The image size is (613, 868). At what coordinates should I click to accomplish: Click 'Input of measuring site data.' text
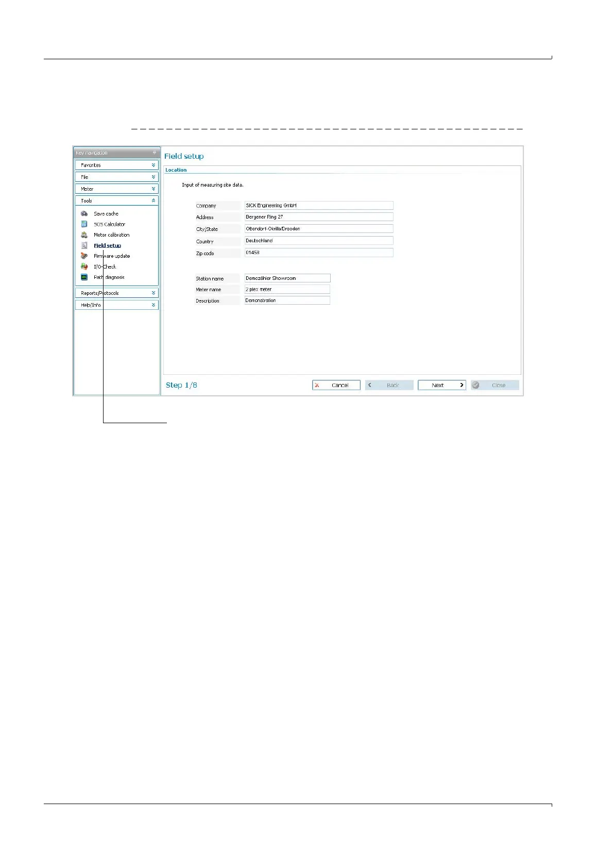point(213,185)
